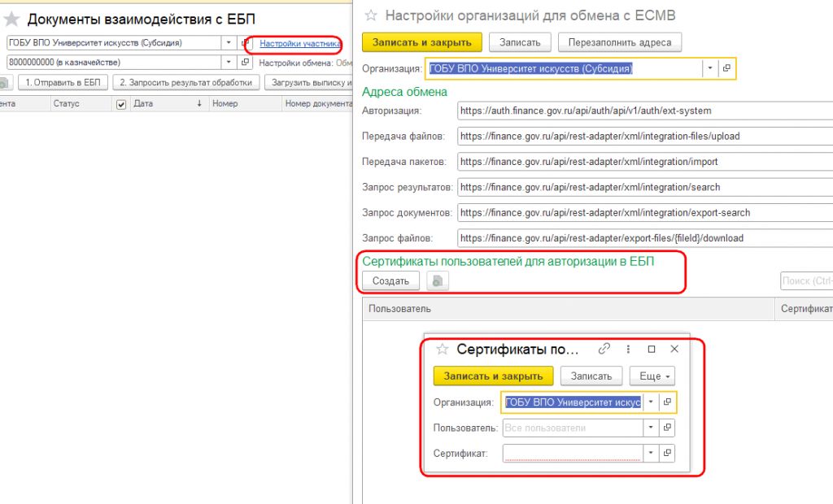
Task: Click the Передача файлов address field
Action: [645, 137]
